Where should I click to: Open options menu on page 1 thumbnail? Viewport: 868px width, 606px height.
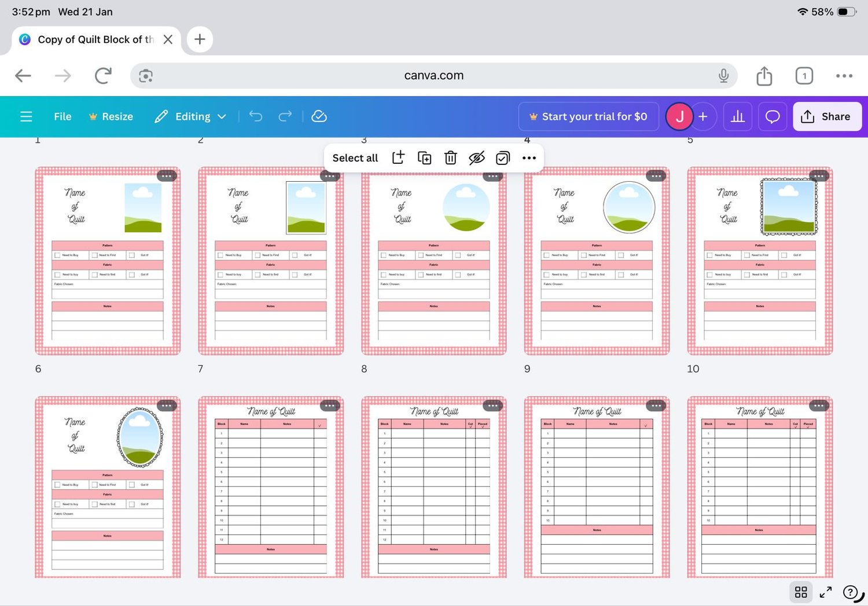click(167, 175)
